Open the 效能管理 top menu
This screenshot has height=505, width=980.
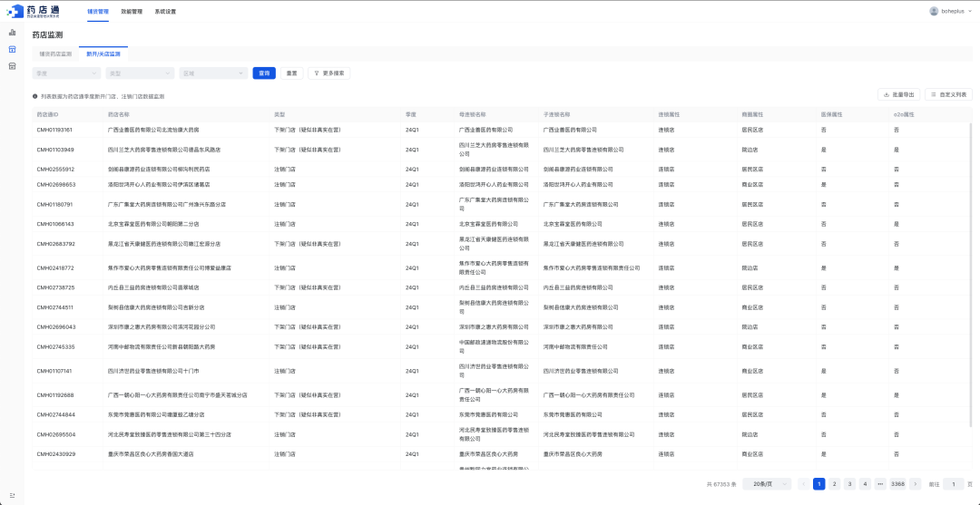[x=132, y=12]
